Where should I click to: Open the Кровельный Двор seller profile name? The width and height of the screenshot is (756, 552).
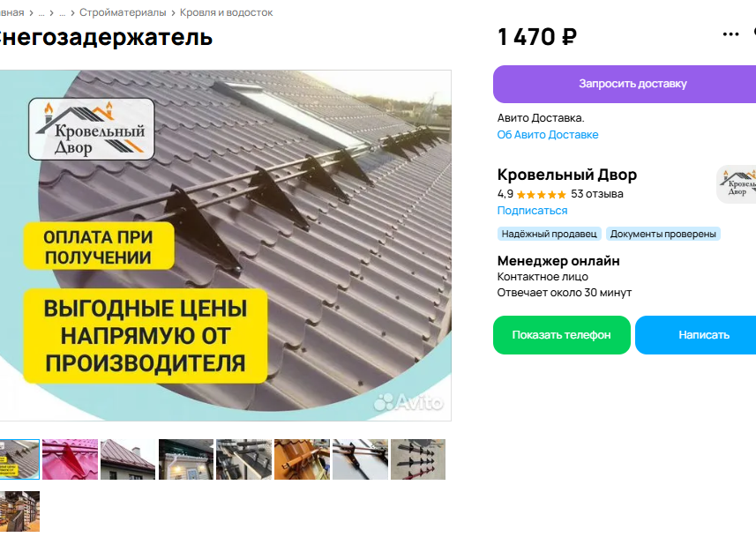(567, 175)
